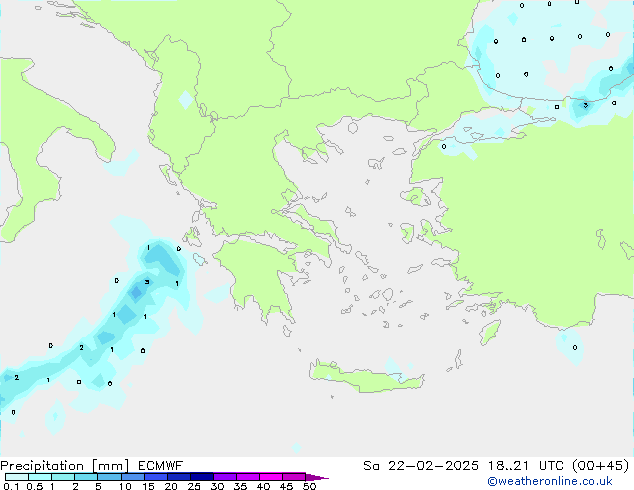
Task: Pick the dark navy swatch between 25 and 30
Action: point(202,477)
